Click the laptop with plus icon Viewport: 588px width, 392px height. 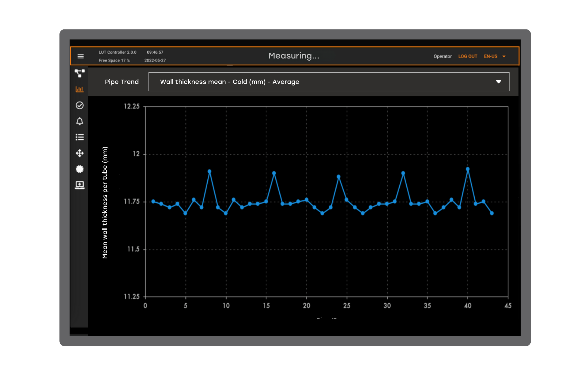pyautogui.click(x=80, y=185)
